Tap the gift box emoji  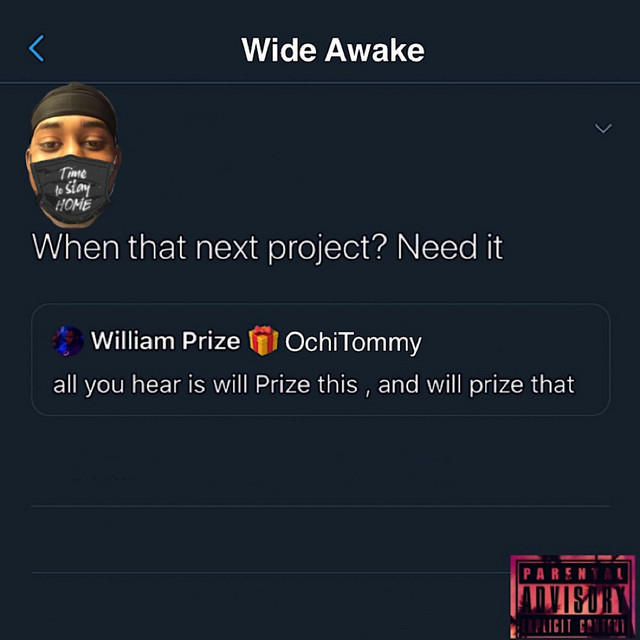pos(263,340)
